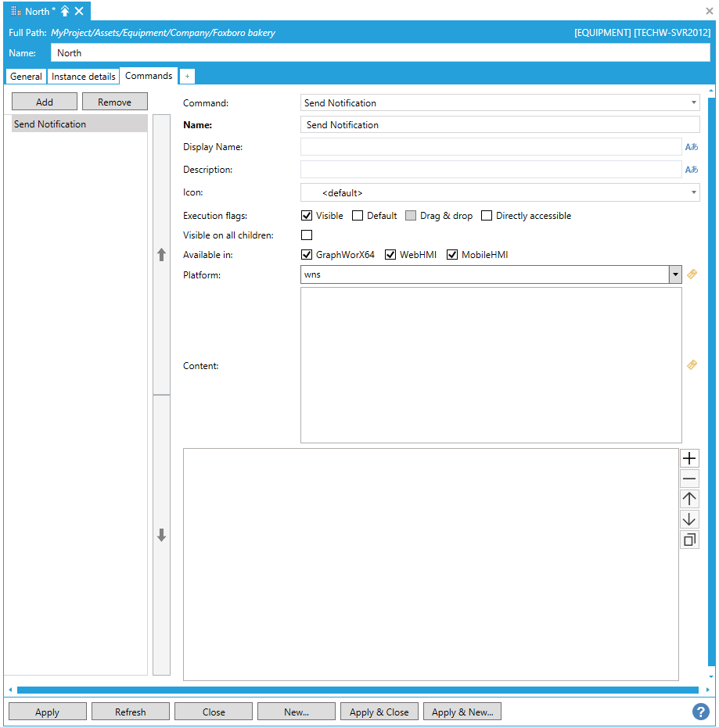Click the minus icon to remove a row
The height and width of the screenshot is (728, 719).
[x=689, y=479]
